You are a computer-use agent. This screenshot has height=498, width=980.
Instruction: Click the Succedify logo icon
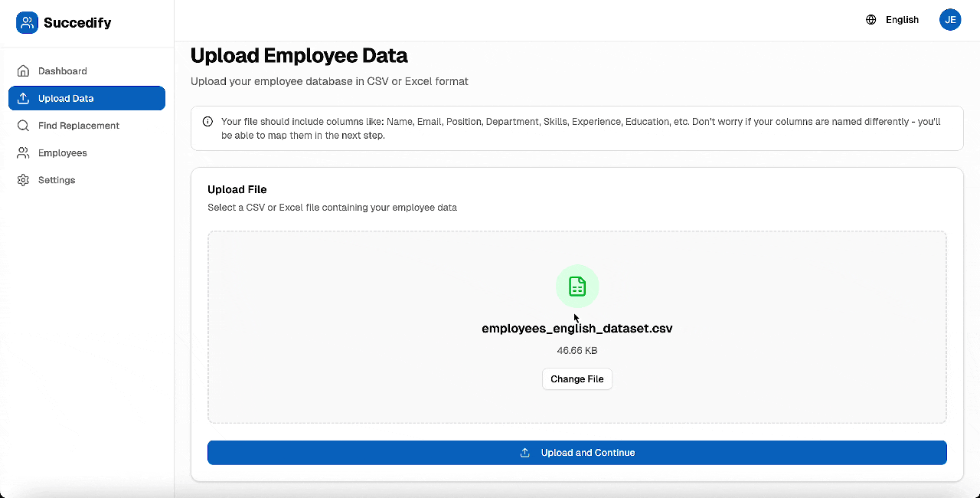point(27,23)
